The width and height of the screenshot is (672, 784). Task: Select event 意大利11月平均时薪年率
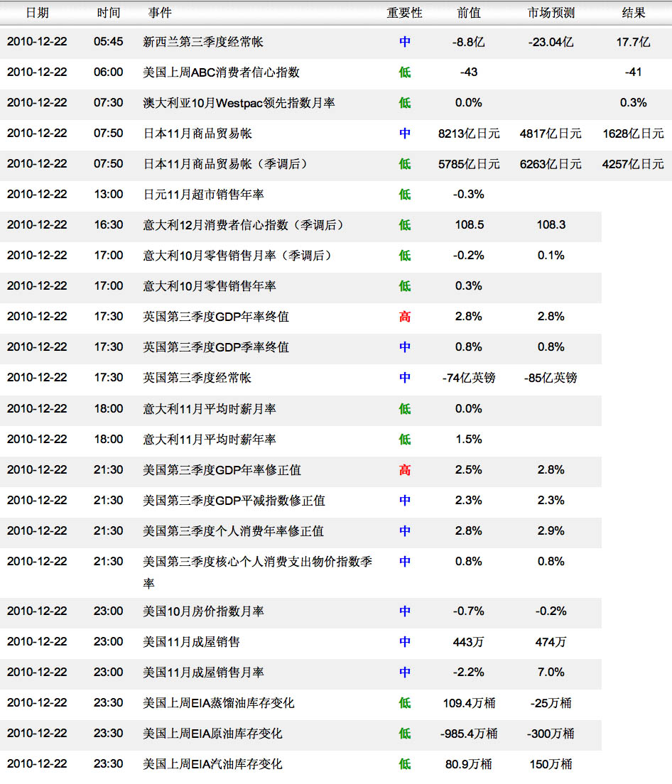point(209,440)
